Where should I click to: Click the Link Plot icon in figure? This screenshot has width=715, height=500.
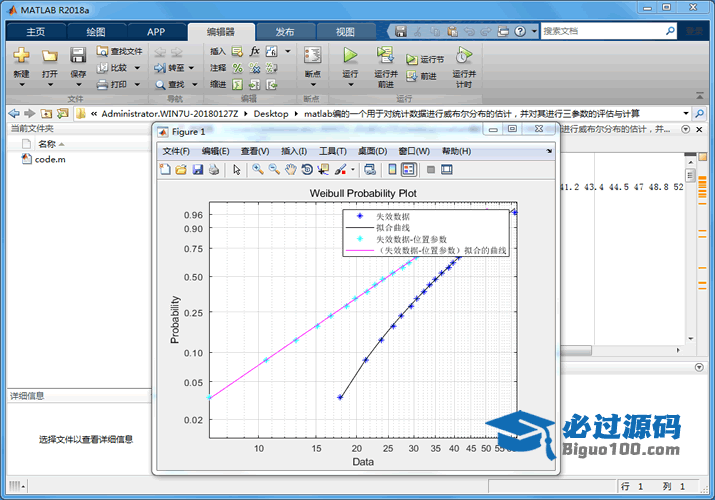(x=370, y=170)
